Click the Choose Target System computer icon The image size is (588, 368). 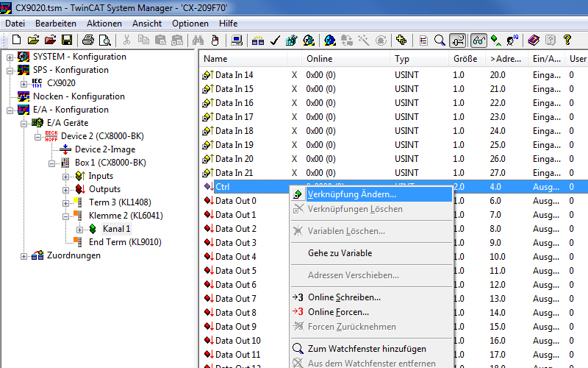pyautogui.click(x=237, y=40)
